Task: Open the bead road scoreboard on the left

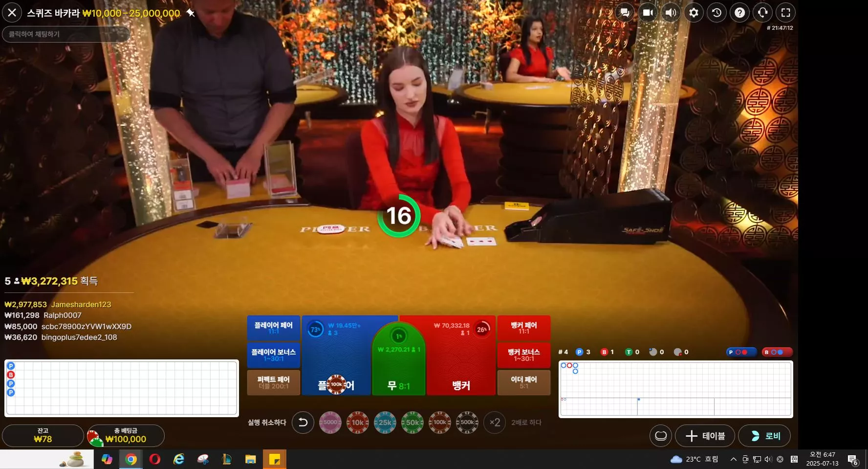Action: coord(122,388)
